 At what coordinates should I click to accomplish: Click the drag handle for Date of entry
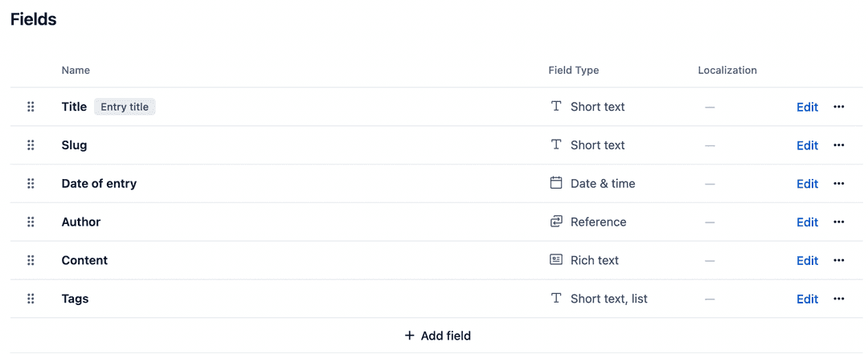pos(31,184)
